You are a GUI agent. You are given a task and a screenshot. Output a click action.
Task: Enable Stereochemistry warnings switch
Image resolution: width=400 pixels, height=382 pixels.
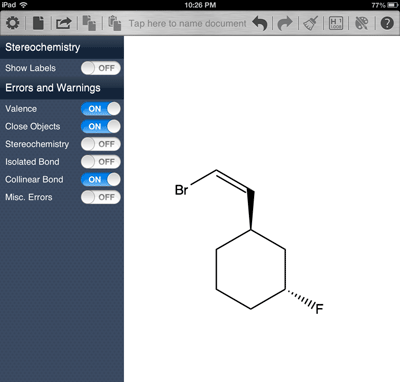pyautogui.click(x=100, y=144)
